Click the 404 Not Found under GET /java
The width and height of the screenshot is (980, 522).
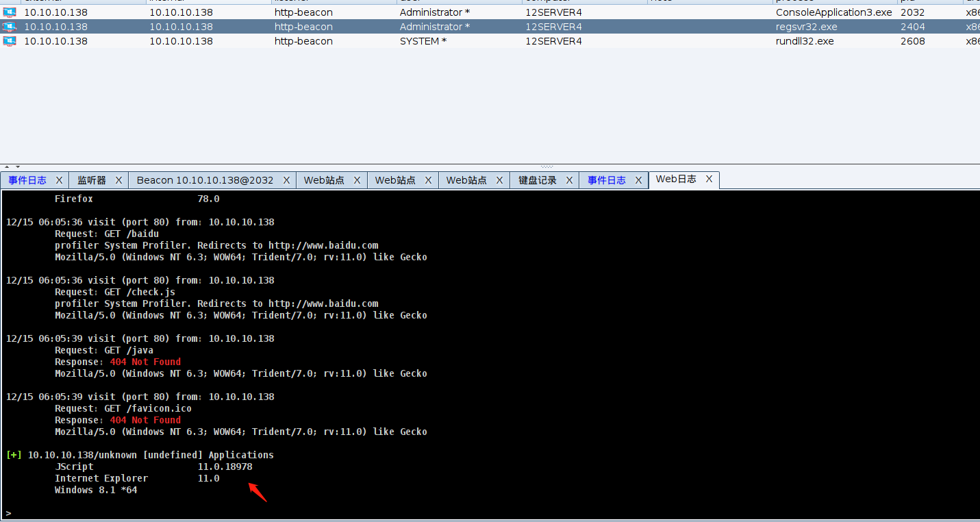pyautogui.click(x=145, y=362)
